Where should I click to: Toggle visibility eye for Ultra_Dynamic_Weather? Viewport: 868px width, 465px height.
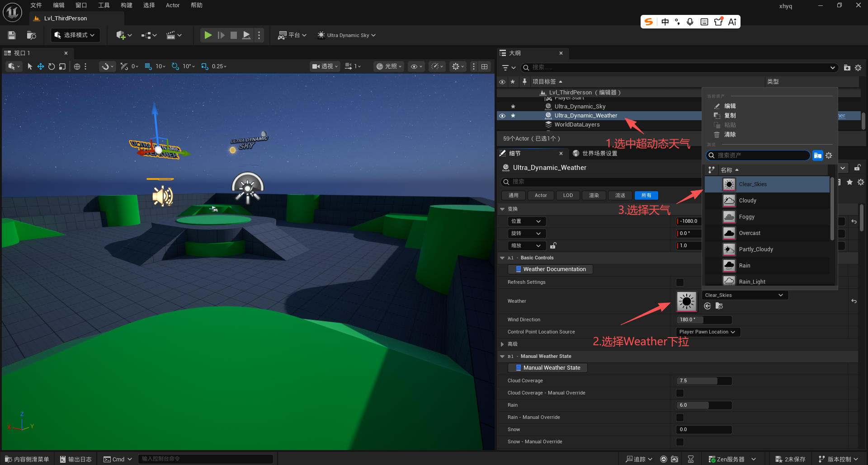coord(502,116)
